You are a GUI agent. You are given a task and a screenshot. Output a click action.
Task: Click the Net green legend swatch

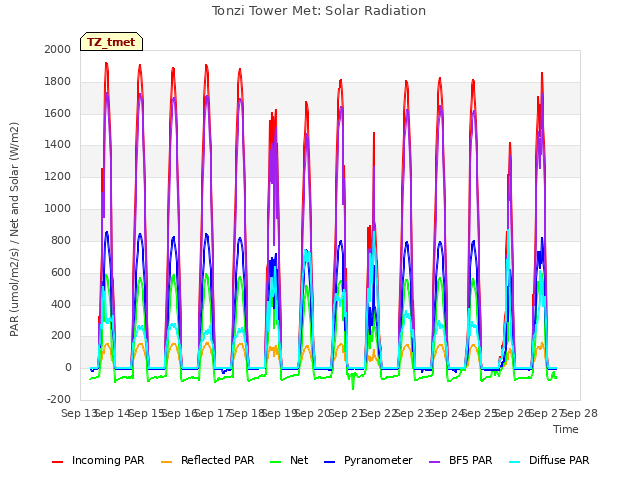pyautogui.click(x=276, y=462)
